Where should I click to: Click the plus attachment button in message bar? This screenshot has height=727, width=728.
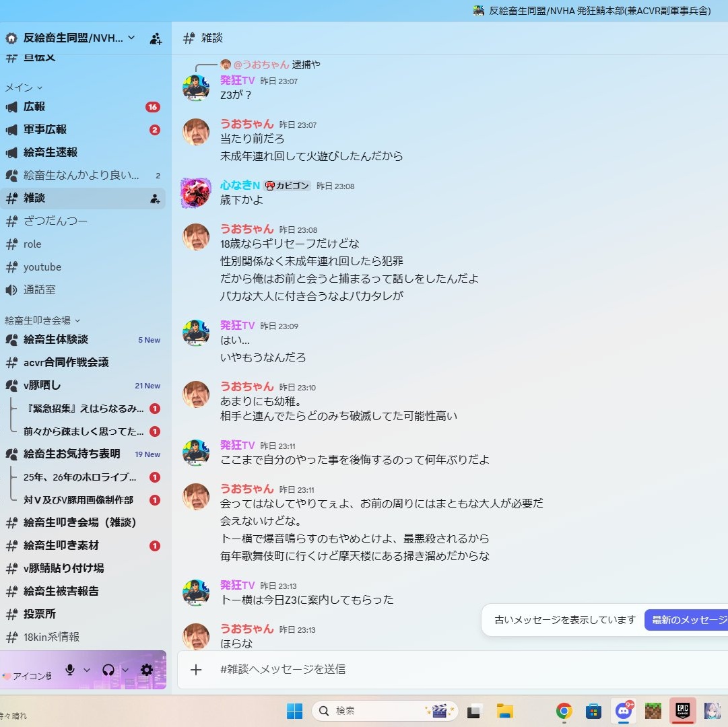point(196,670)
